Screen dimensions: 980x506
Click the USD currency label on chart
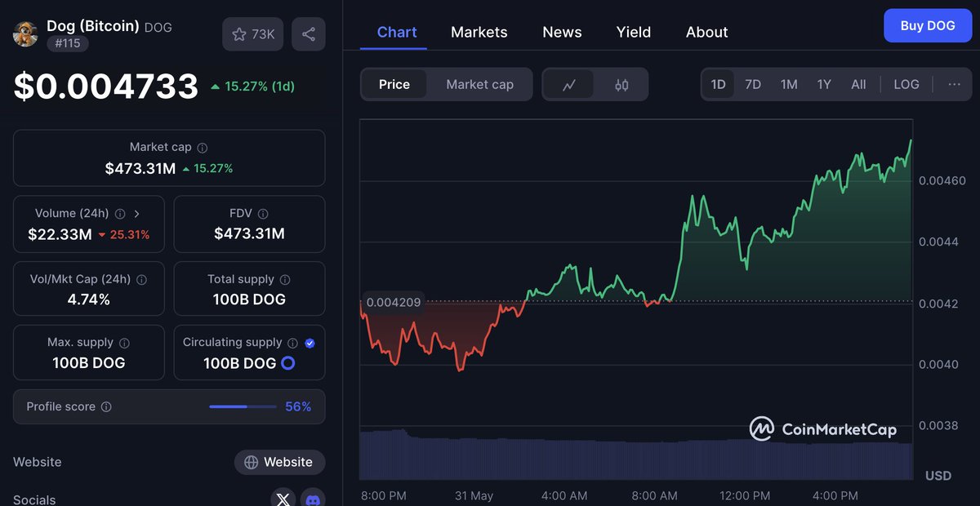pyautogui.click(x=938, y=475)
